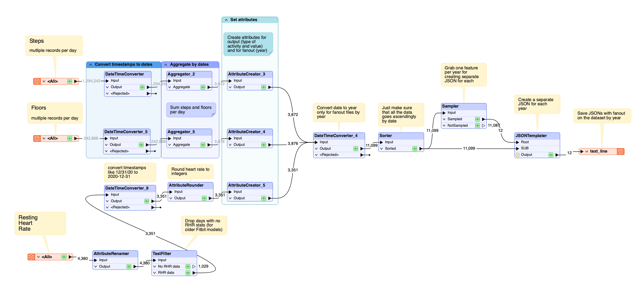The width and height of the screenshot is (644, 301).
Task: Click the yellow badge on JSONTemplater's Output port
Action: (x=518, y=155)
